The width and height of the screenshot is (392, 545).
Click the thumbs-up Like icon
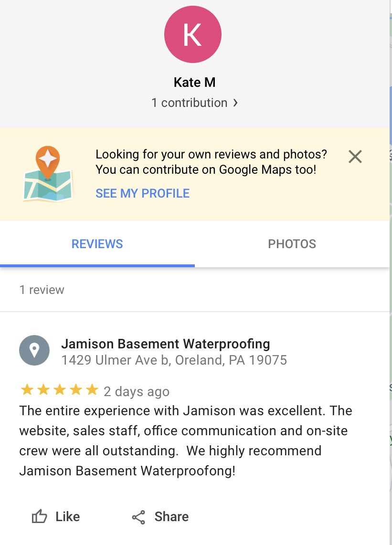click(39, 516)
